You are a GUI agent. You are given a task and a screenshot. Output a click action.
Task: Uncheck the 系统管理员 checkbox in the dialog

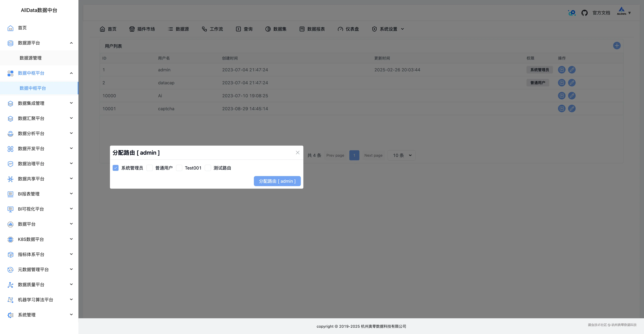115,168
